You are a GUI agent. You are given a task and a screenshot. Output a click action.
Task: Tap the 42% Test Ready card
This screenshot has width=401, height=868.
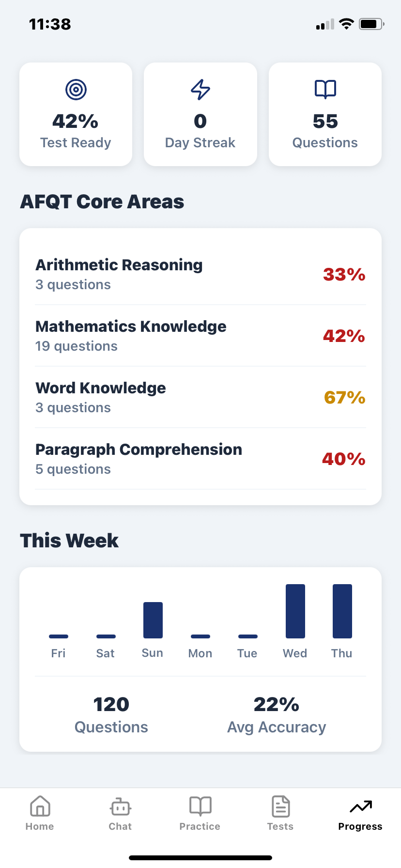76,114
